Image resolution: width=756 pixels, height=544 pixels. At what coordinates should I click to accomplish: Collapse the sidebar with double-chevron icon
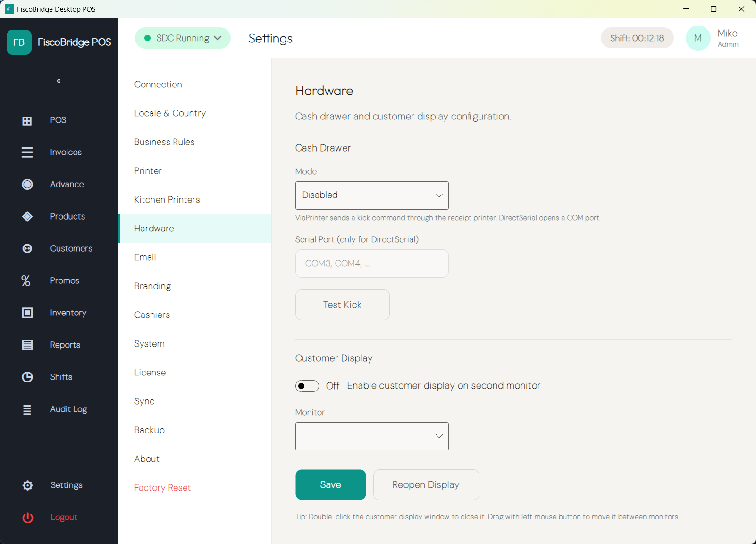[x=59, y=81]
